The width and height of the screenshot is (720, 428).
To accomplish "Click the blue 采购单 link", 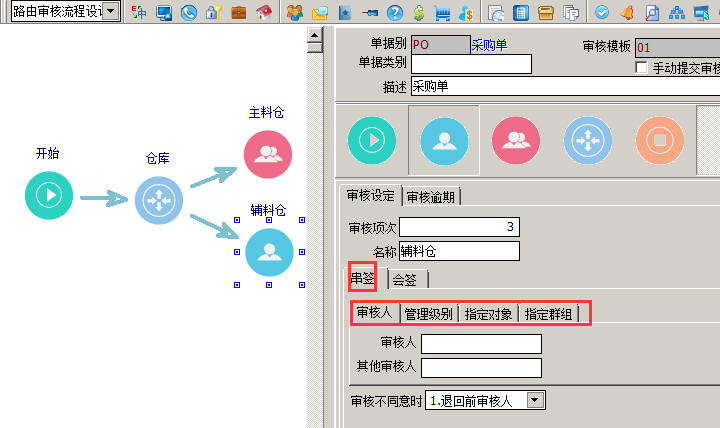I will pyautogui.click(x=489, y=45).
